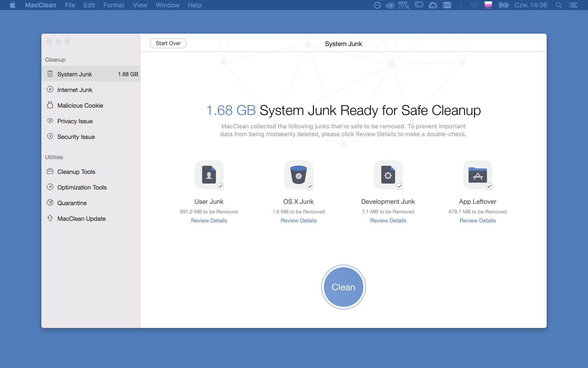
Task: Click the '679.1 MB to be Removed' text
Action: (x=478, y=212)
